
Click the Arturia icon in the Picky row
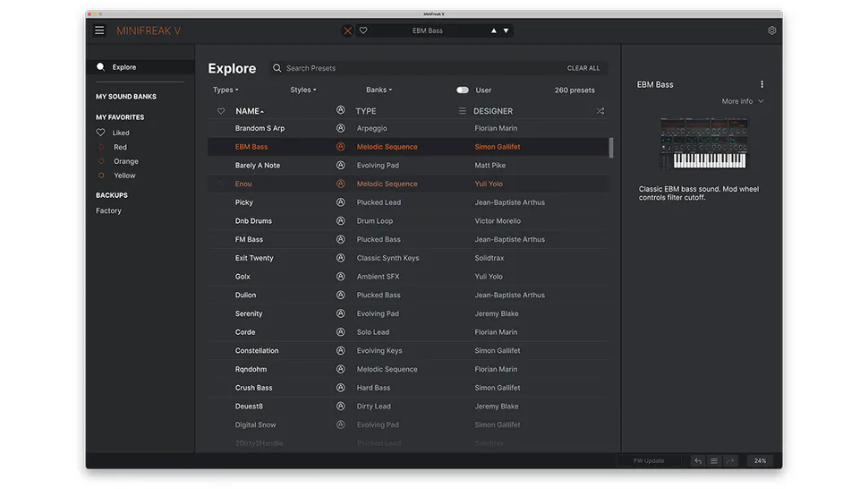(x=340, y=202)
